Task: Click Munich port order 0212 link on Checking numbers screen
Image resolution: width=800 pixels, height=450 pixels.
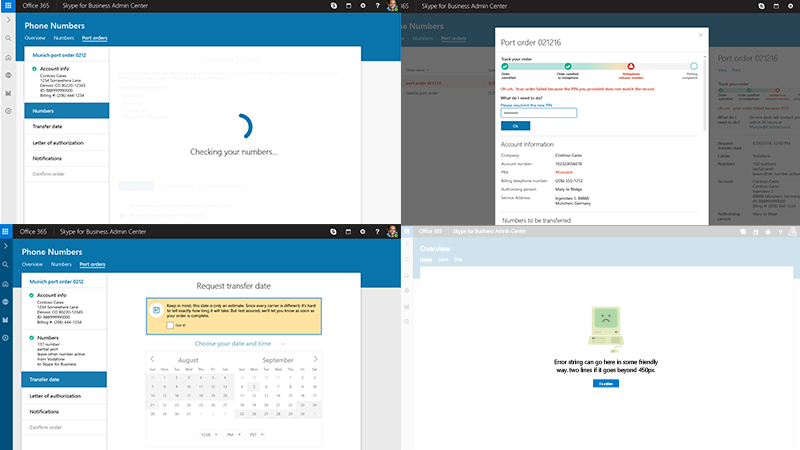Action: (x=59, y=55)
